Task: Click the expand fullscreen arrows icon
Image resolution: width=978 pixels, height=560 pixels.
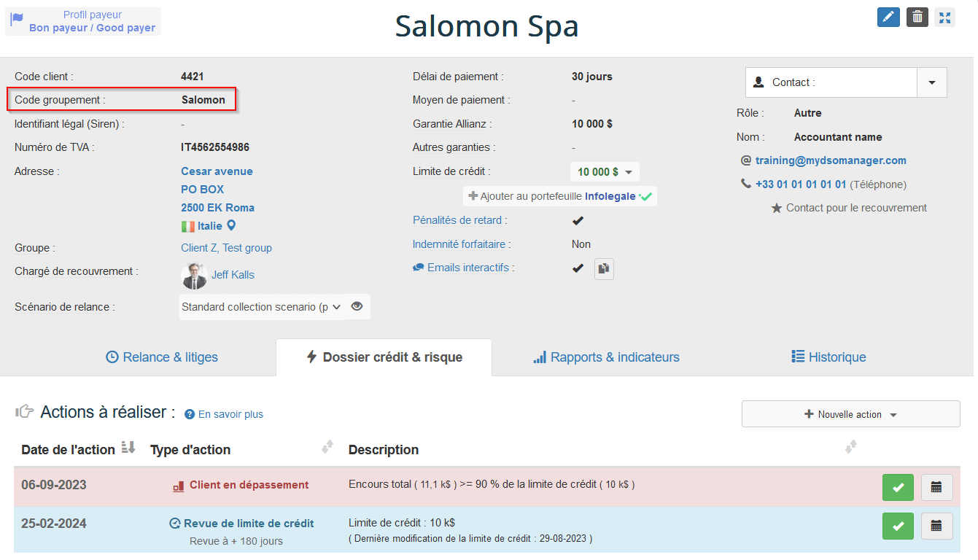Action: [945, 17]
